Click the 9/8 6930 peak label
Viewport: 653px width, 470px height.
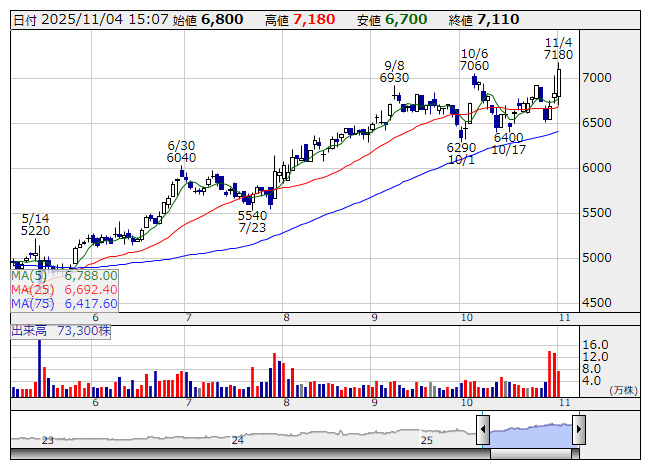(394, 72)
